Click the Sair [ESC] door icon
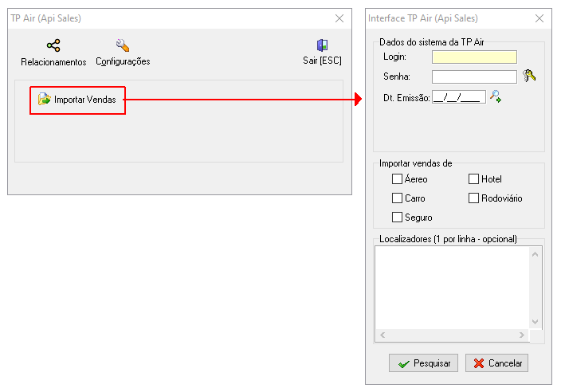 coord(322,45)
